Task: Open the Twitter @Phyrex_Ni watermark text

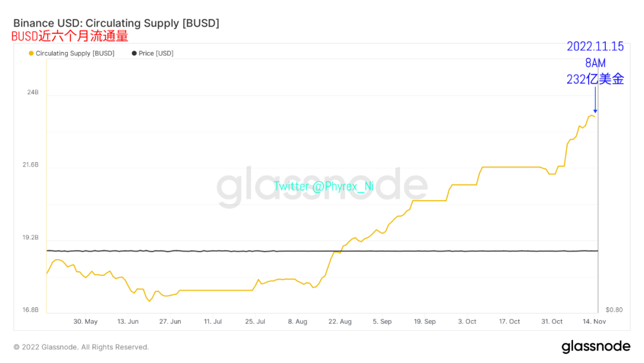Action: click(324, 186)
